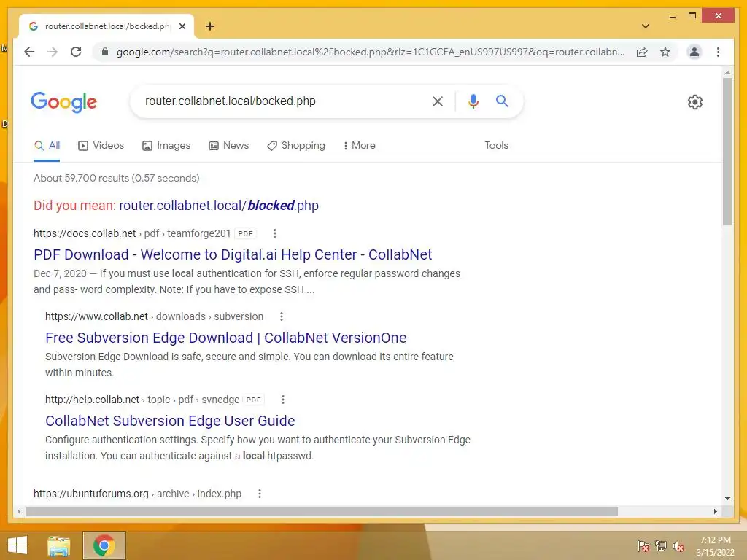This screenshot has width=747, height=560.
Task: Open the search Tools options
Action: (496, 146)
